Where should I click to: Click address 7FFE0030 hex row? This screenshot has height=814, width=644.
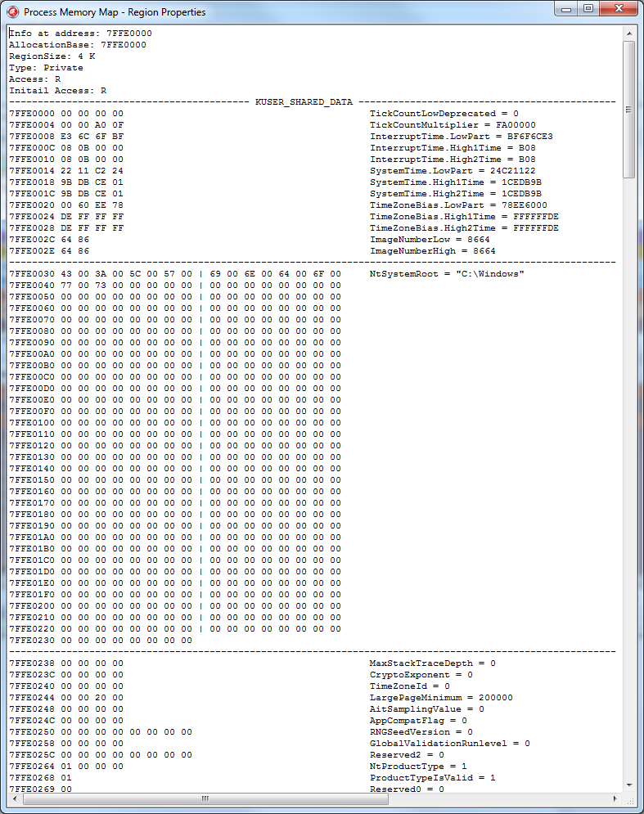coord(175,273)
